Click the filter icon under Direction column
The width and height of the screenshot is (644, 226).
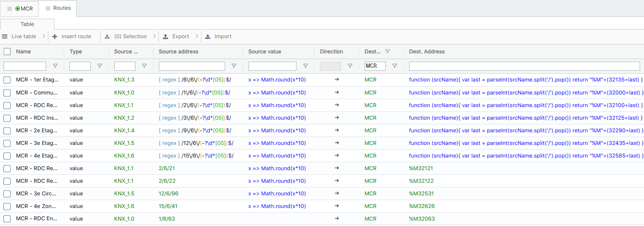pyautogui.click(x=350, y=66)
